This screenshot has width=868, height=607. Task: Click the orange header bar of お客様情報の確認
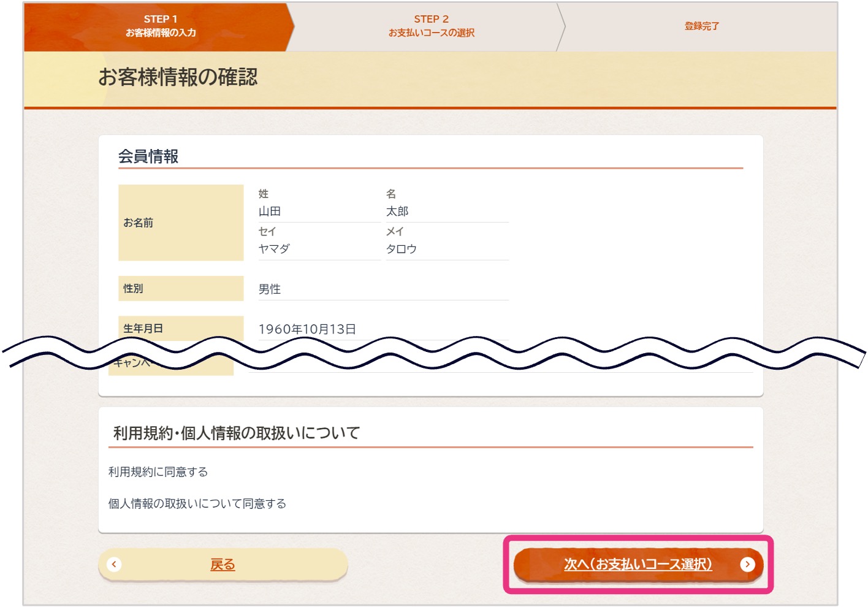pyautogui.click(x=429, y=78)
